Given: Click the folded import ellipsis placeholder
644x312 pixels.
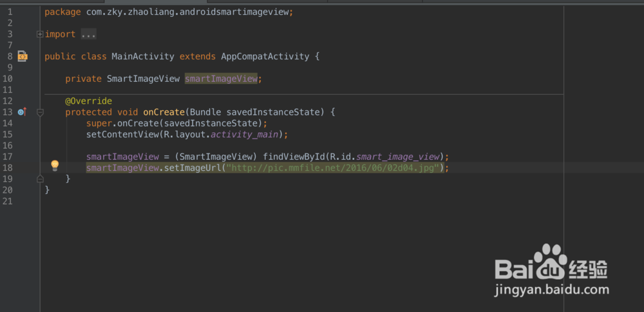Looking at the screenshot, I should [88, 34].
